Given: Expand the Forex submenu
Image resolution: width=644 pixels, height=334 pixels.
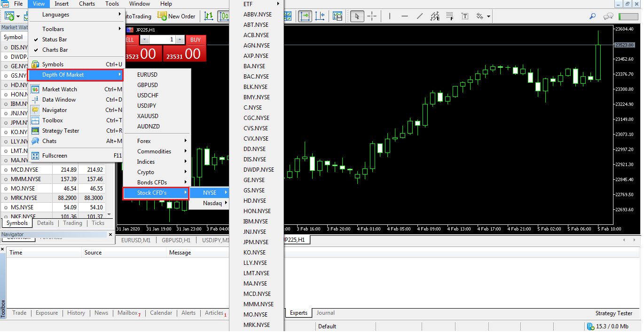Looking at the screenshot, I should click(x=156, y=141).
